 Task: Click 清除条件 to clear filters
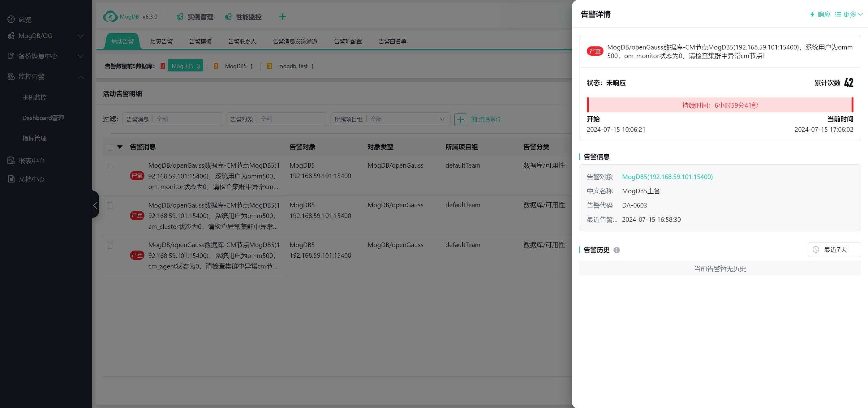pyautogui.click(x=486, y=119)
